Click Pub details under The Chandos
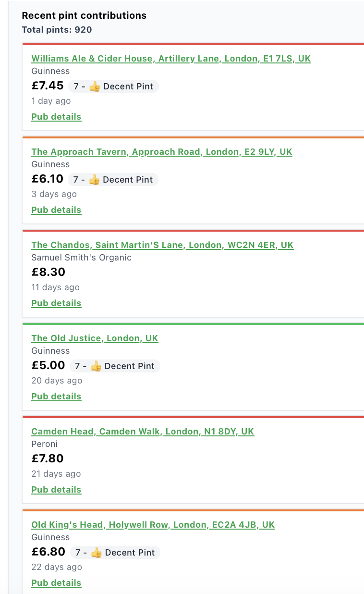Screen dimensions: 364x594 [x=56, y=303]
